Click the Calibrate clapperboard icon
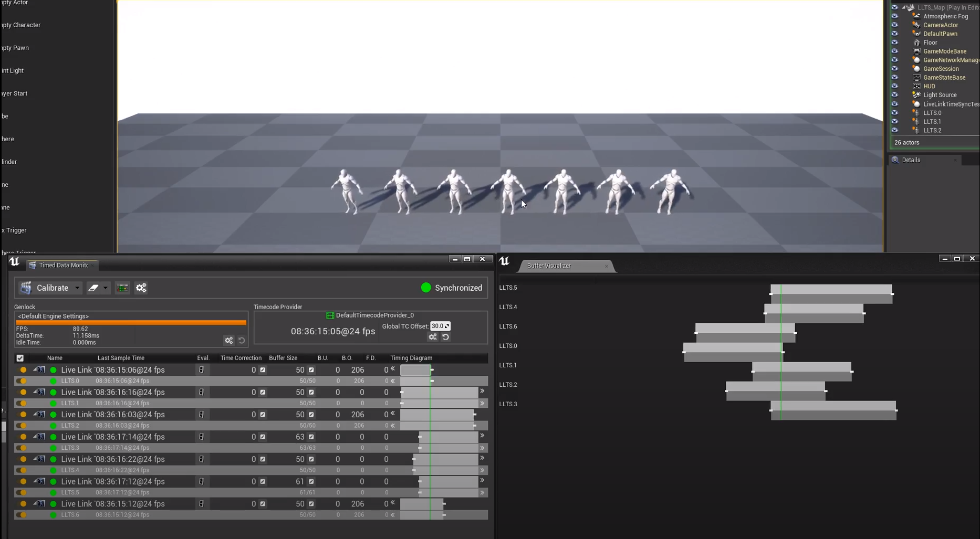Viewport: 980px width, 539px height. [x=26, y=288]
